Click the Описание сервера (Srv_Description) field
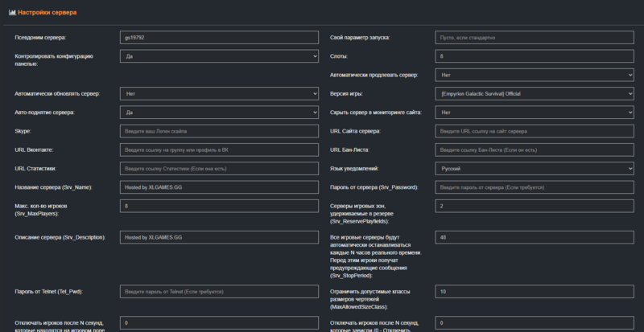The image size is (644, 332). coord(219,237)
